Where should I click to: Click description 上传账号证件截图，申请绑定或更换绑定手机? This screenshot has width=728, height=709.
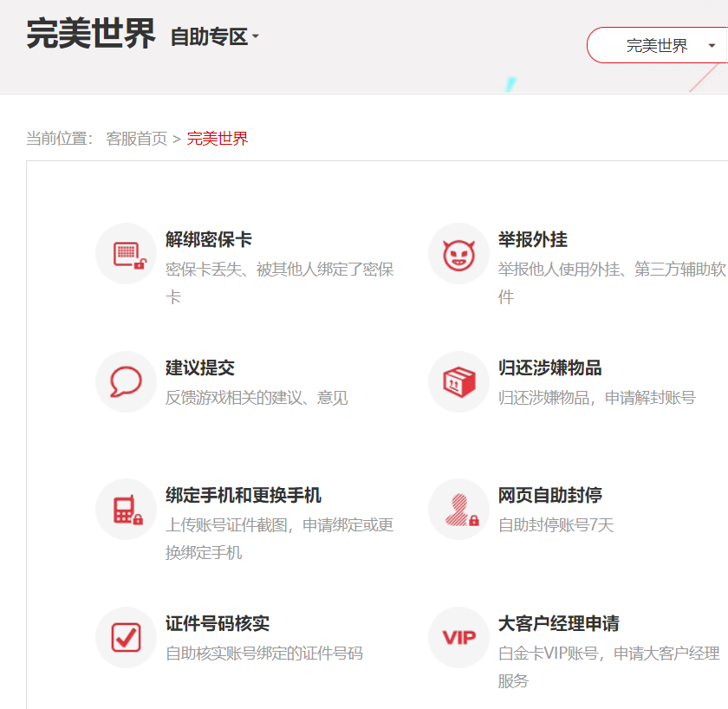click(x=279, y=538)
